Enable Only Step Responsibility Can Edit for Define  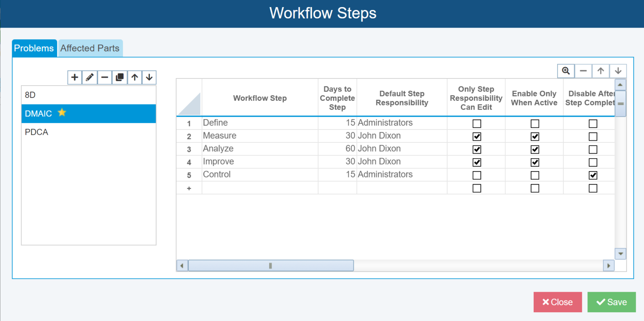click(476, 123)
